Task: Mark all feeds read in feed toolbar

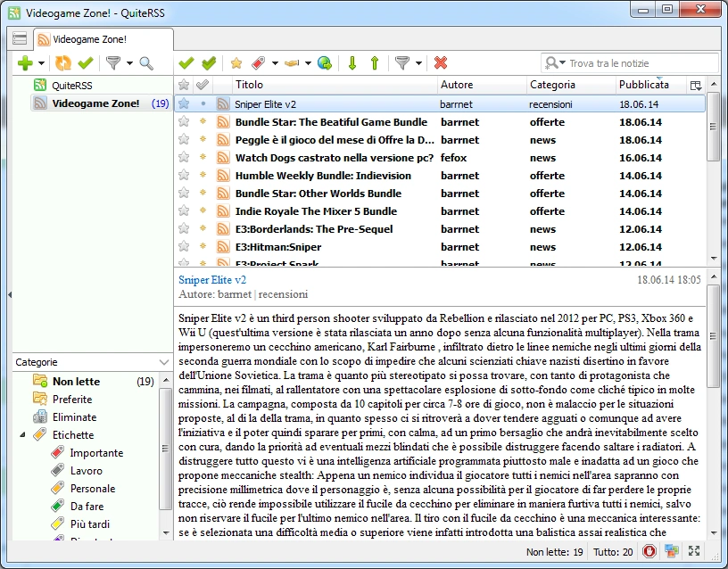Action: pyautogui.click(x=86, y=63)
